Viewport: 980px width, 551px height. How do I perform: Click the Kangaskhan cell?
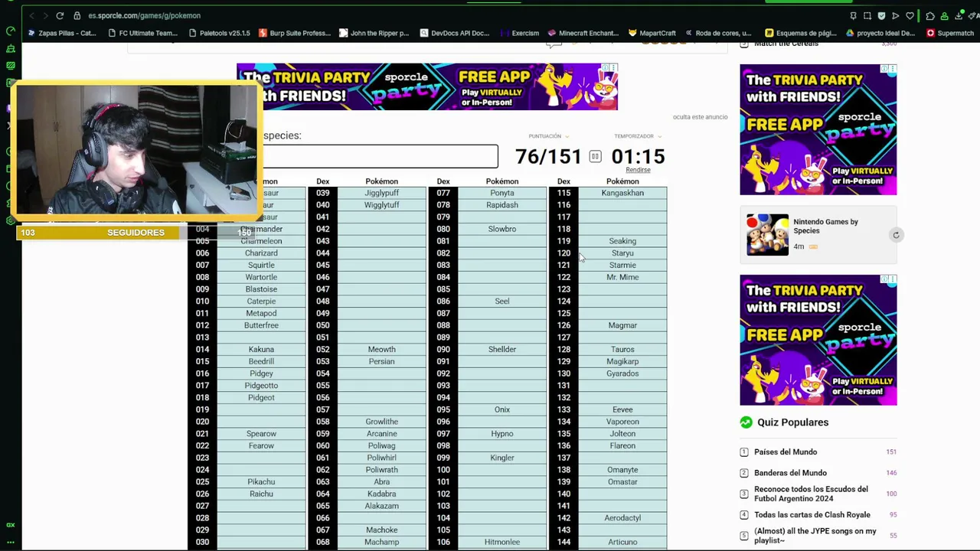622,193
